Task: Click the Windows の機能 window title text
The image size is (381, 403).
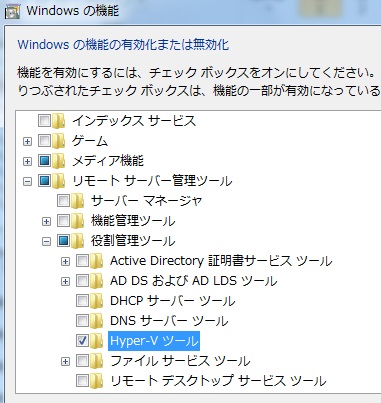Action: coord(73,10)
